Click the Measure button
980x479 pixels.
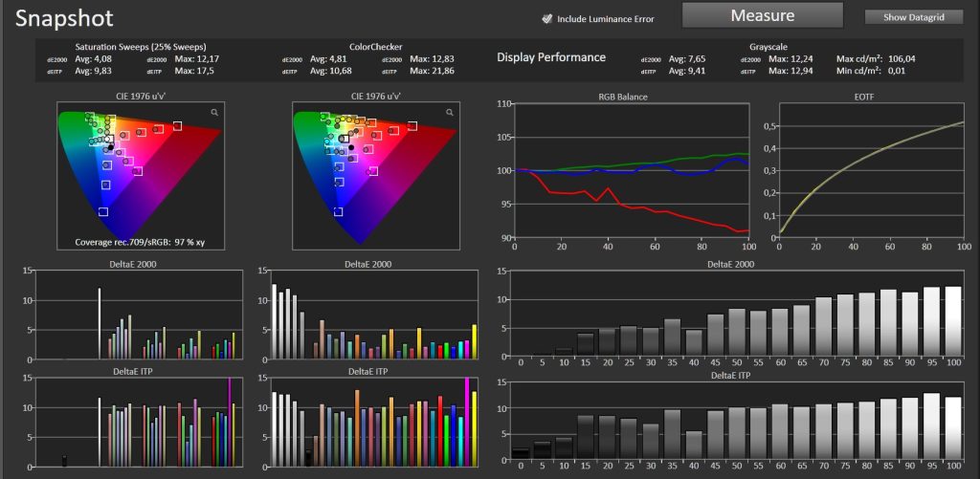click(762, 15)
